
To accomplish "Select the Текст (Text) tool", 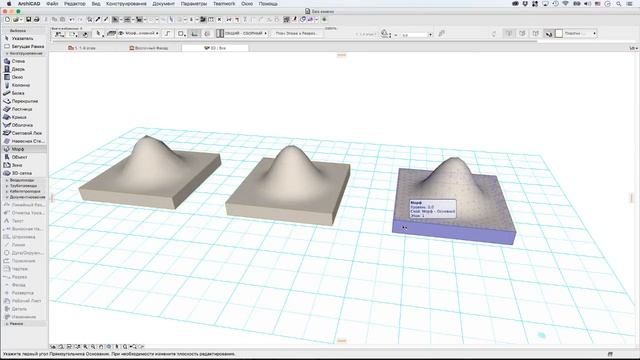I will click(24, 221).
